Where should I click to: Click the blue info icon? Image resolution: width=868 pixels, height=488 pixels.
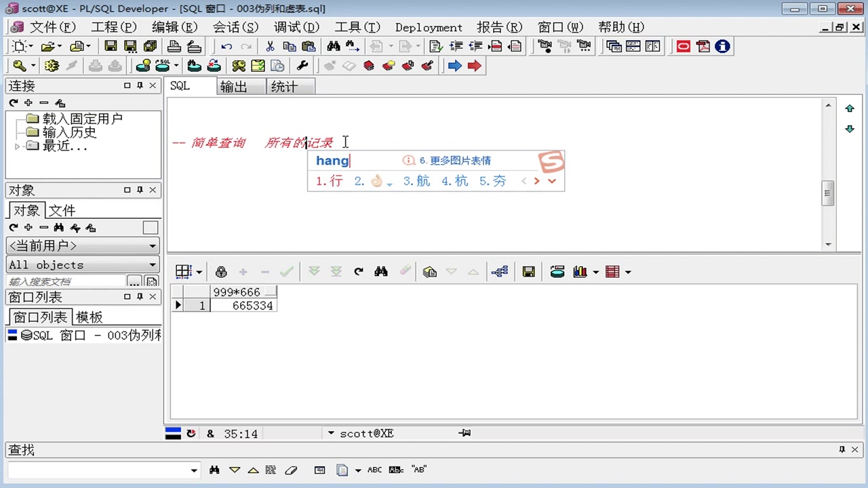point(723,46)
